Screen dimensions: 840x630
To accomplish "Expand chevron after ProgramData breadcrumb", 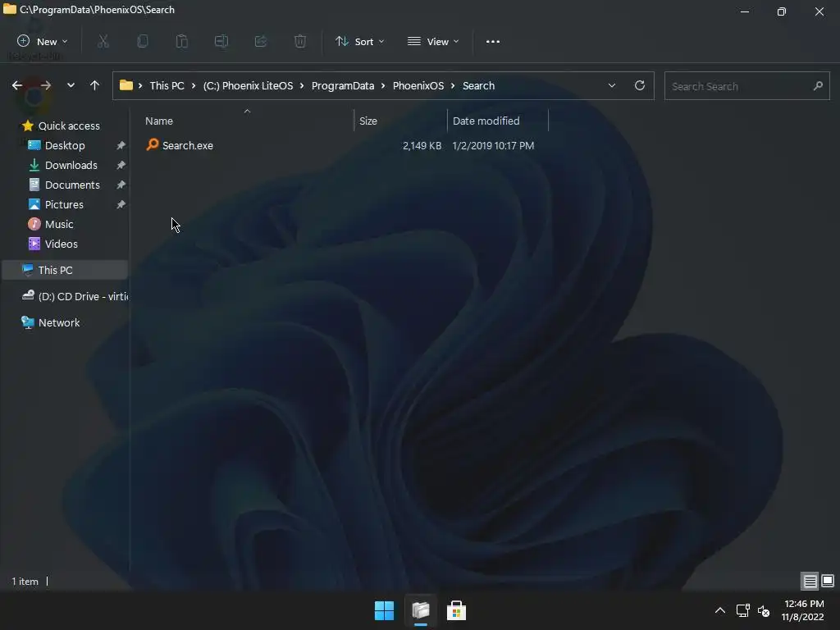I will coord(383,85).
